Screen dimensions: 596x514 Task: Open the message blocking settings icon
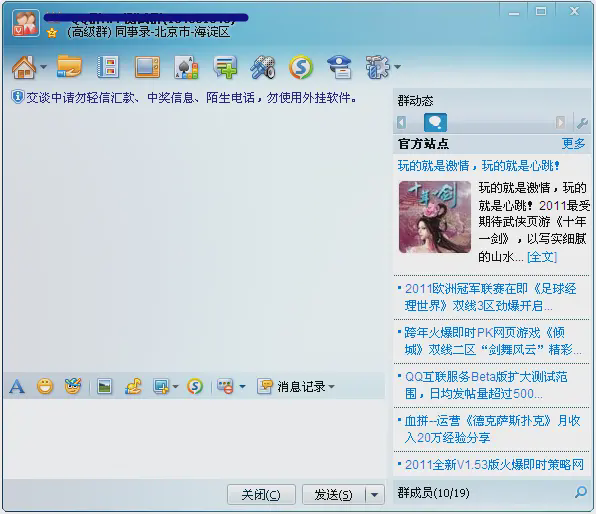(225, 386)
